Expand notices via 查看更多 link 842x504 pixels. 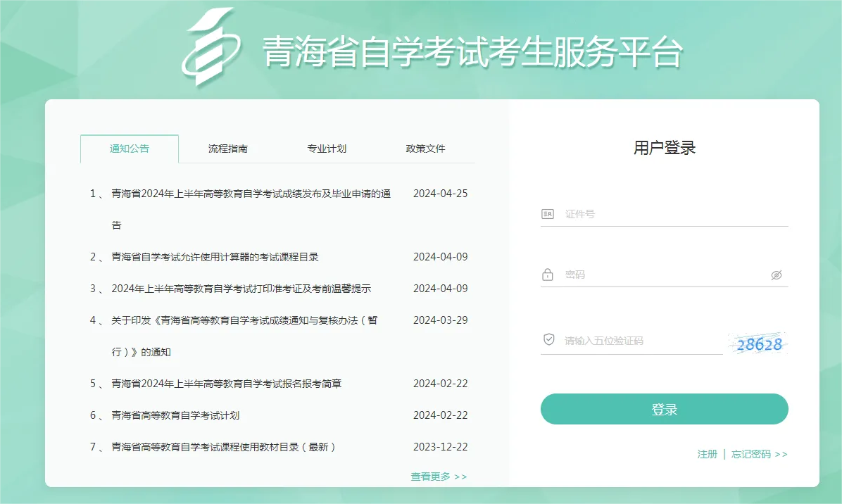click(439, 477)
